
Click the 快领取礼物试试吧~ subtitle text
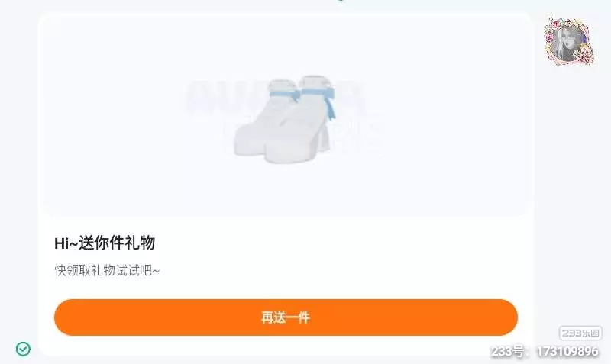[x=107, y=270]
